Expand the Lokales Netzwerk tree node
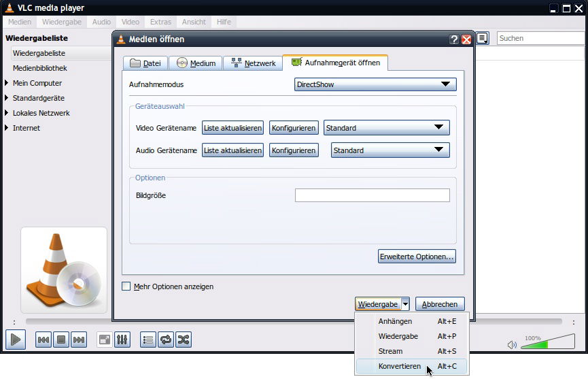 click(x=6, y=113)
